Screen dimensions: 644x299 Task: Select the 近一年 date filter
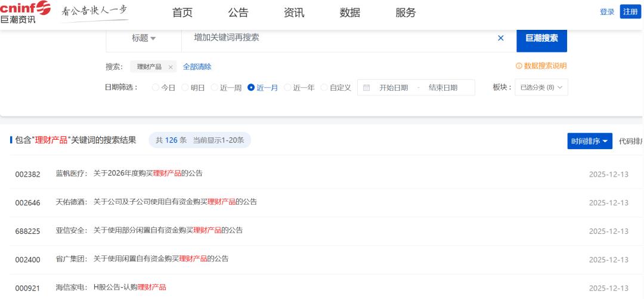click(x=287, y=88)
